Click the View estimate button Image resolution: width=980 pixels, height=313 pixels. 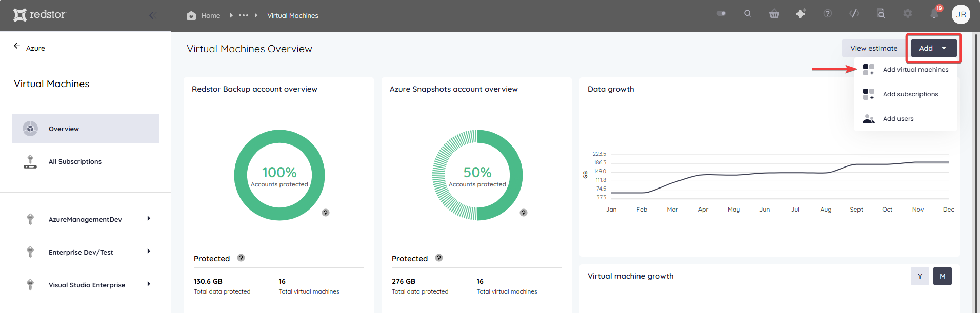(x=874, y=48)
